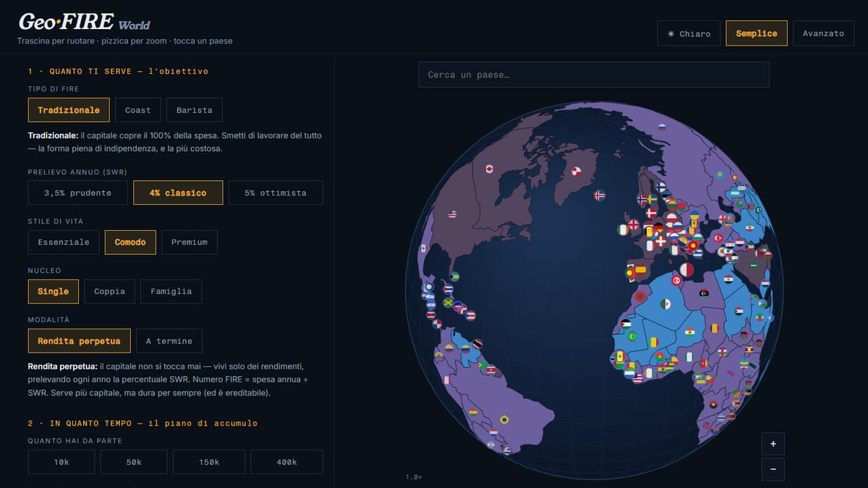Tap the Libya flag marker

point(704,293)
